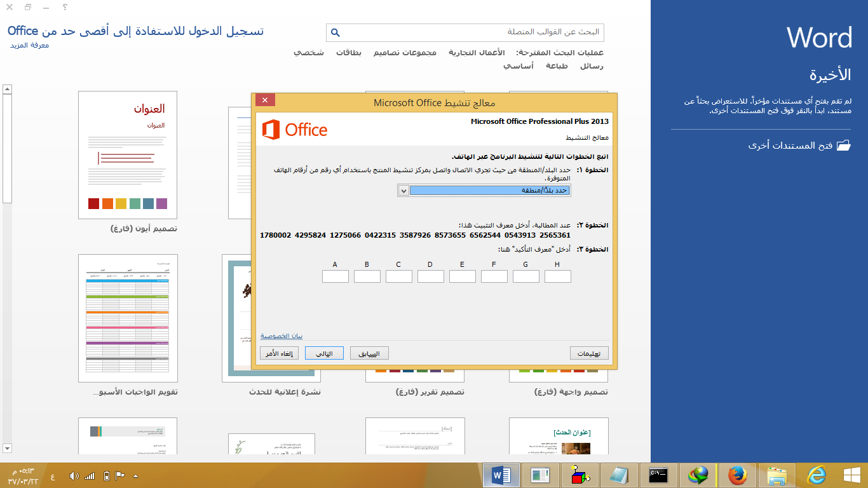Screen dimensions: 868x488
Task: Click the Arabic input language indicator
Action: 52,476
